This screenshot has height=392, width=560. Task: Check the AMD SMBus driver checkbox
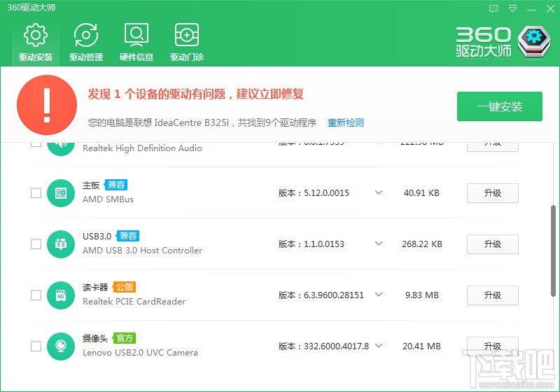(x=36, y=193)
